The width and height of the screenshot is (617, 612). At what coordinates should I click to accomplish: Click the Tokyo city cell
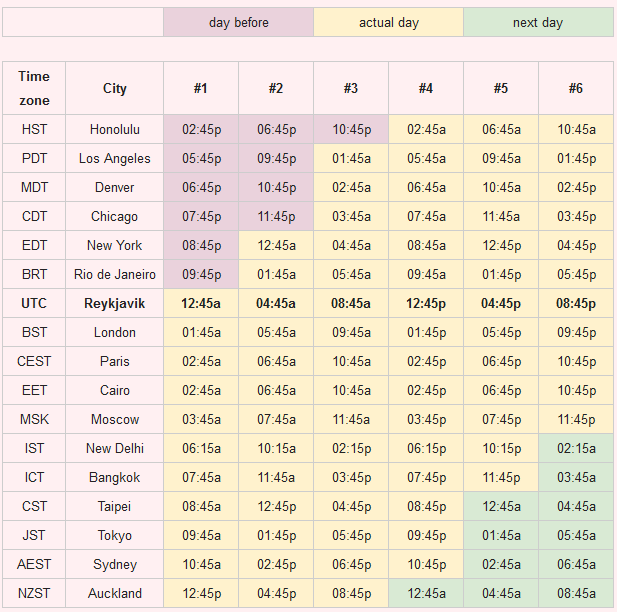(115, 535)
